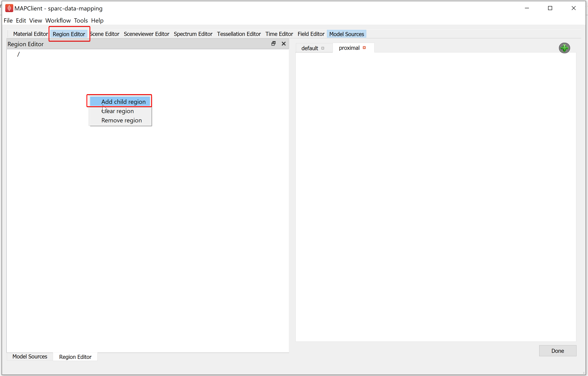Image resolution: width=588 pixels, height=376 pixels.
Task: Open the Edit menu
Action: tap(21, 21)
